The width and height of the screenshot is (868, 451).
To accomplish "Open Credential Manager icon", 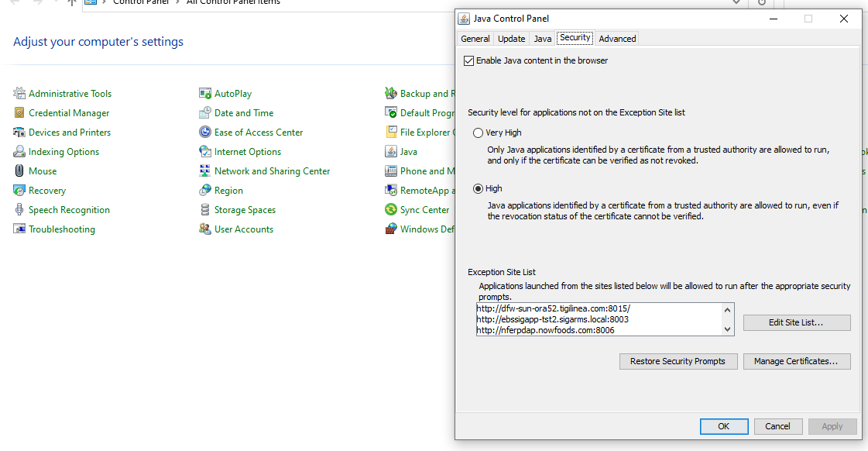I will (19, 112).
